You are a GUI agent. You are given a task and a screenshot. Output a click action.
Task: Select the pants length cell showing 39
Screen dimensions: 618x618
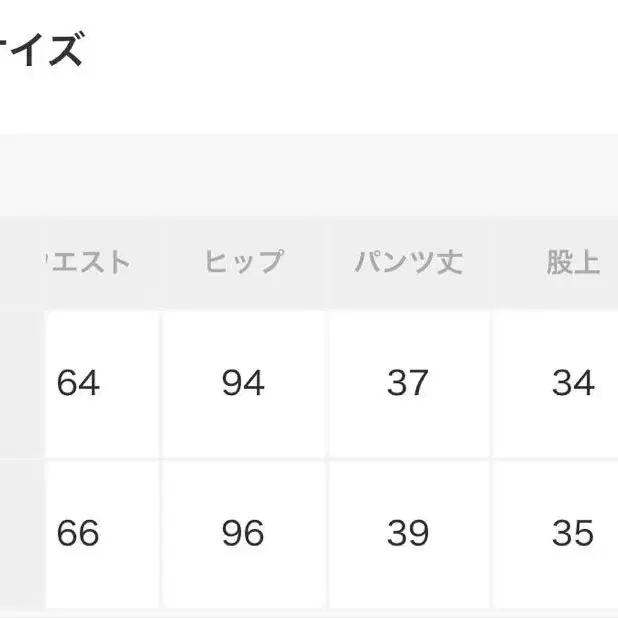click(x=408, y=533)
